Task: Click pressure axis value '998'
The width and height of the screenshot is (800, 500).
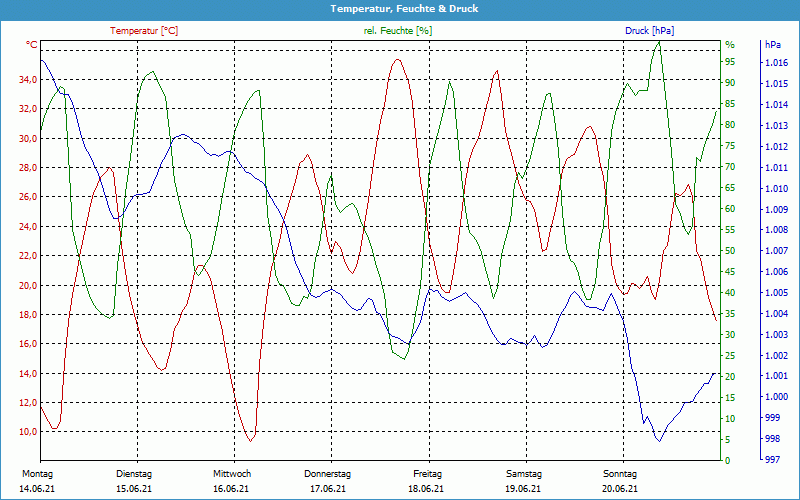Action: [x=772, y=439]
